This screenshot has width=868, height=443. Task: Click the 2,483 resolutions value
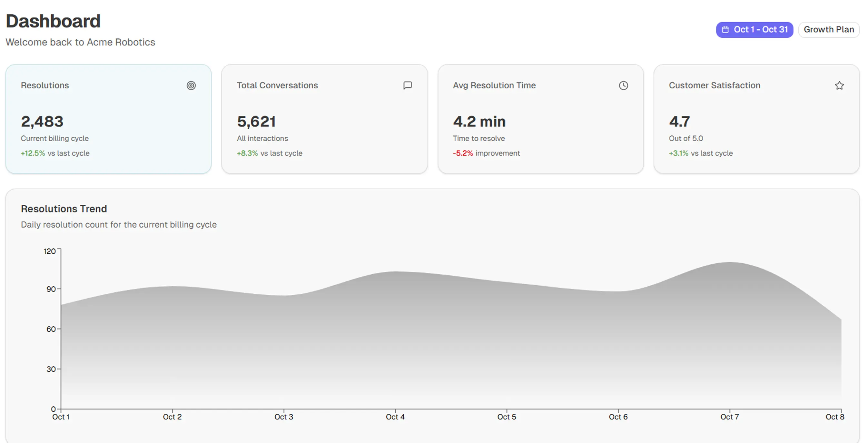click(42, 122)
